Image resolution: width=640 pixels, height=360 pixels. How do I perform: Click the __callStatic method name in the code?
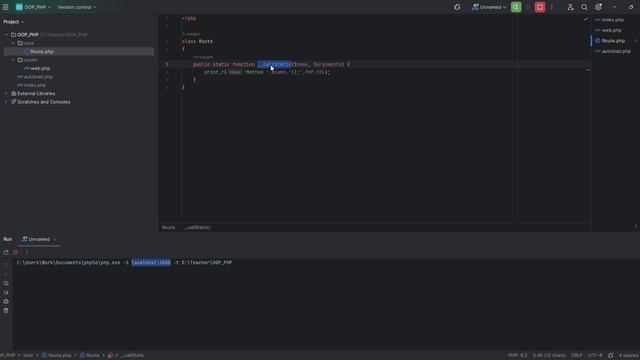(274, 64)
